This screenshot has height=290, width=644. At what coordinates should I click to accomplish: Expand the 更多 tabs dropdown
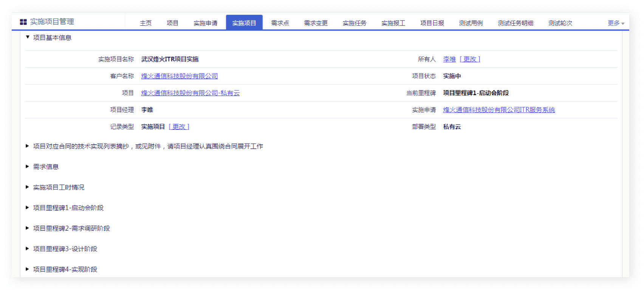(616, 23)
